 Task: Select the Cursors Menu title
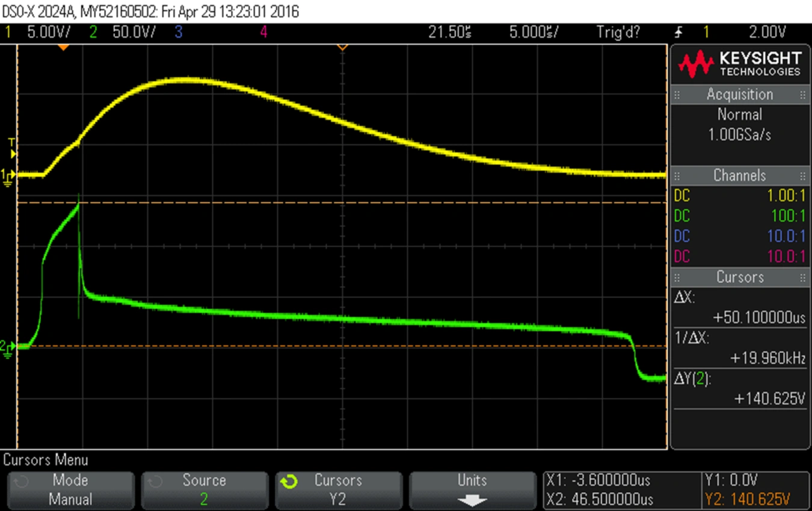[46, 460]
